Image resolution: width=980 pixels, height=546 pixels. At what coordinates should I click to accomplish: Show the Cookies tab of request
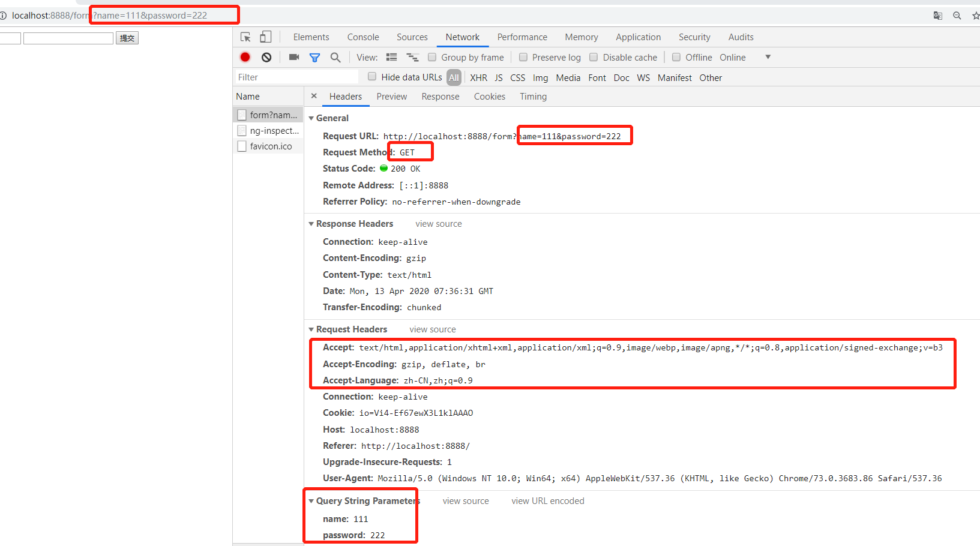click(490, 97)
